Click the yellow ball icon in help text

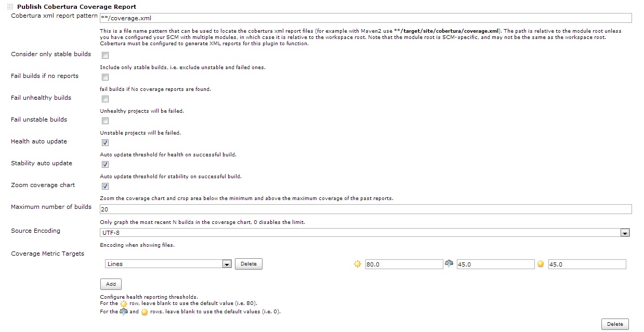point(144,312)
